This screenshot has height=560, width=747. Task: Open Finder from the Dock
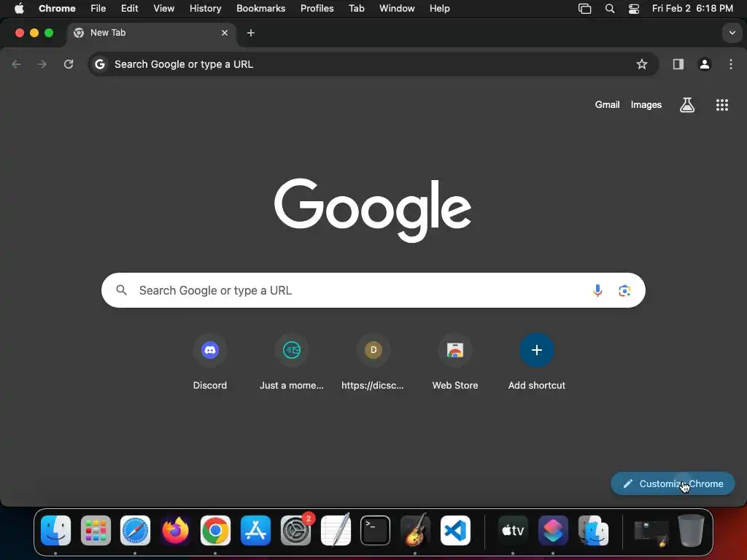tap(55, 531)
